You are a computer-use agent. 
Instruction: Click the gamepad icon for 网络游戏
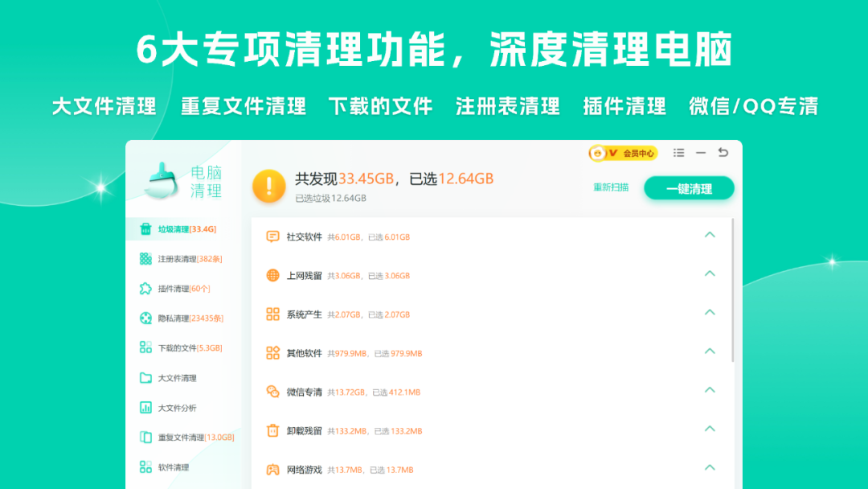point(272,469)
